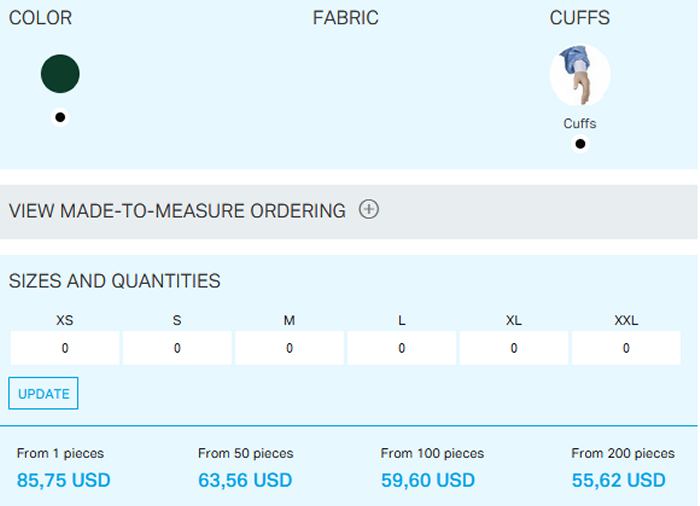Click the XXL quantity input field
700x506 pixels.
click(x=626, y=349)
